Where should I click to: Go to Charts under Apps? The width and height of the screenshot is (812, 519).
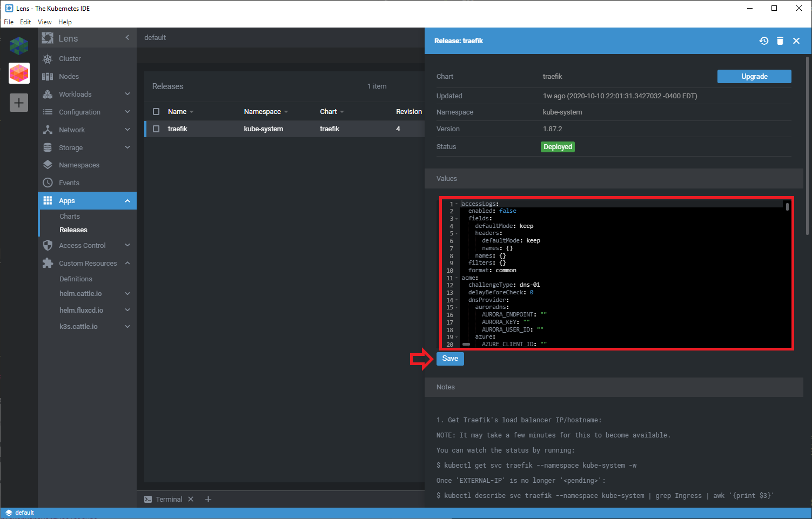pos(70,217)
